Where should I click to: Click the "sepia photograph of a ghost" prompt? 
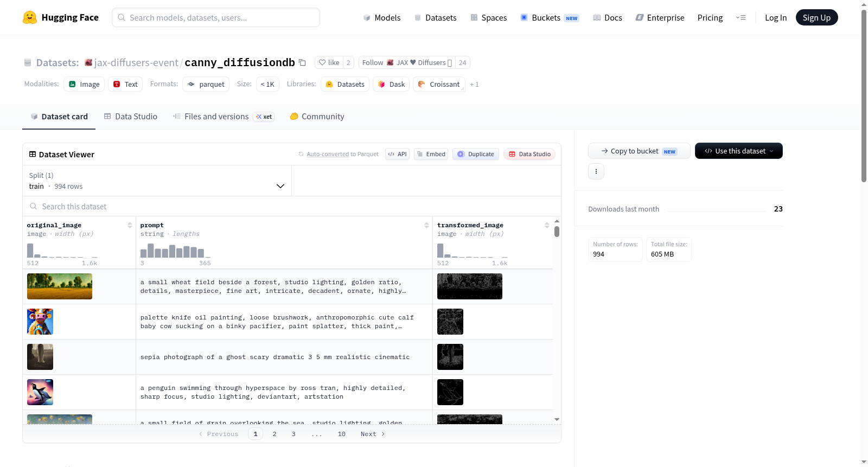click(x=275, y=357)
